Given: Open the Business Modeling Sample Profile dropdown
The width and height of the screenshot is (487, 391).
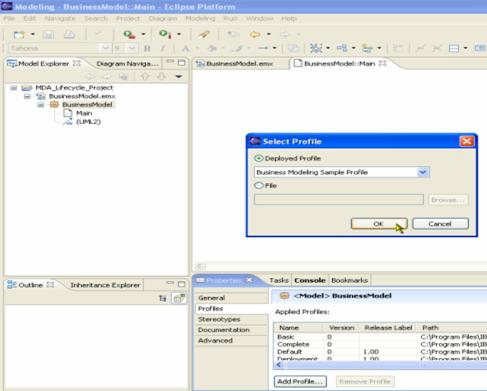Looking at the screenshot, I should (x=423, y=172).
